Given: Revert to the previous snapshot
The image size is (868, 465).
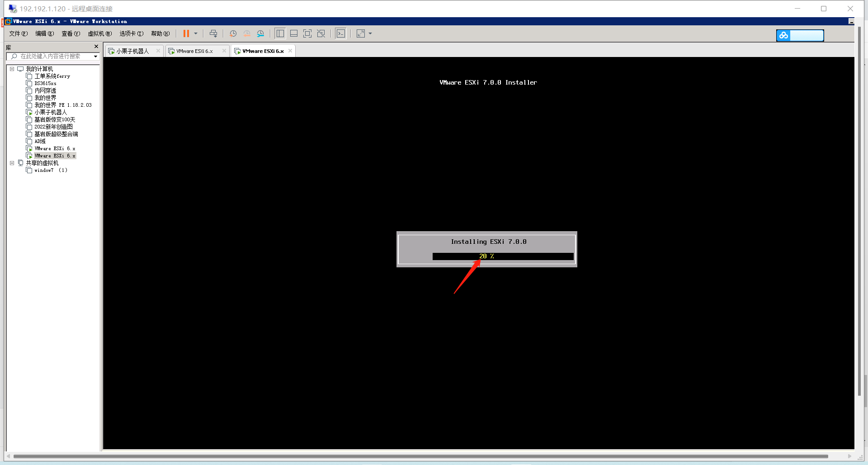Looking at the screenshot, I should [x=247, y=33].
